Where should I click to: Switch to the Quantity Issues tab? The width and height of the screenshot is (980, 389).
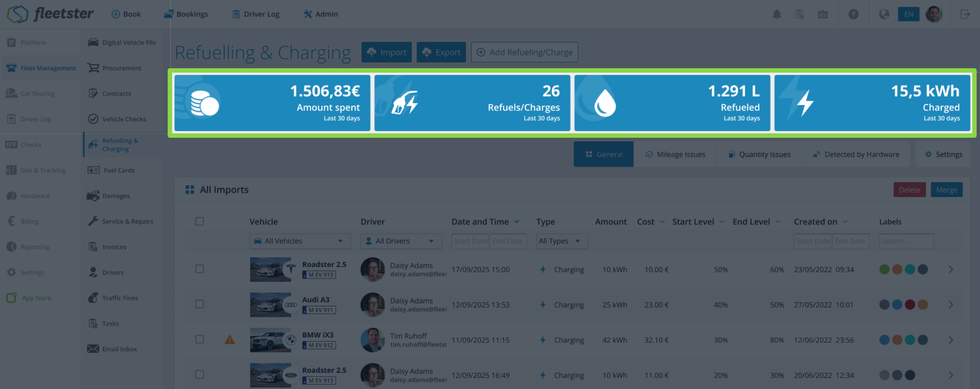coord(759,154)
